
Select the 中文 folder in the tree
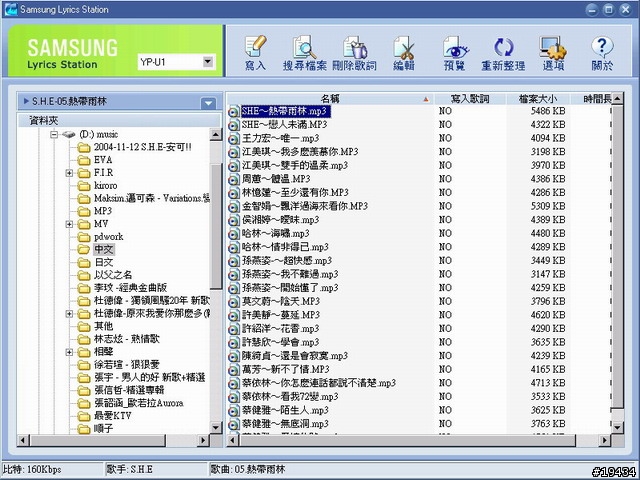tap(104, 249)
